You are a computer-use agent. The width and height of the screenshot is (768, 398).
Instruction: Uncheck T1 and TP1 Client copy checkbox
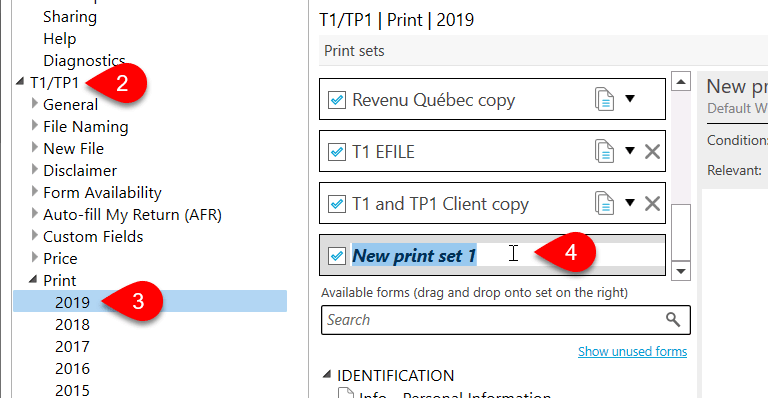[x=336, y=204]
